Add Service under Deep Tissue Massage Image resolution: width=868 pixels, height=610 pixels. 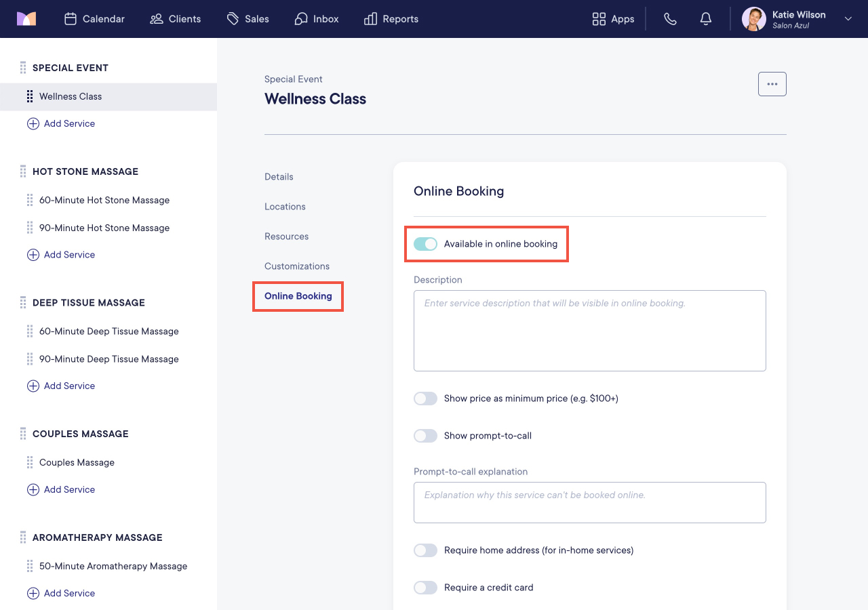(x=61, y=386)
